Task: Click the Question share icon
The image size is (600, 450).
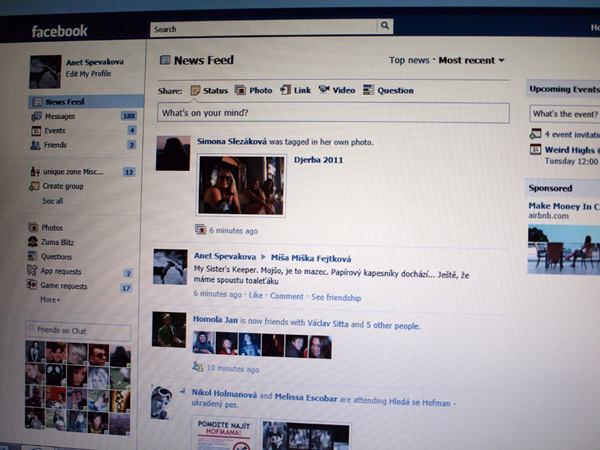Action: click(x=368, y=90)
